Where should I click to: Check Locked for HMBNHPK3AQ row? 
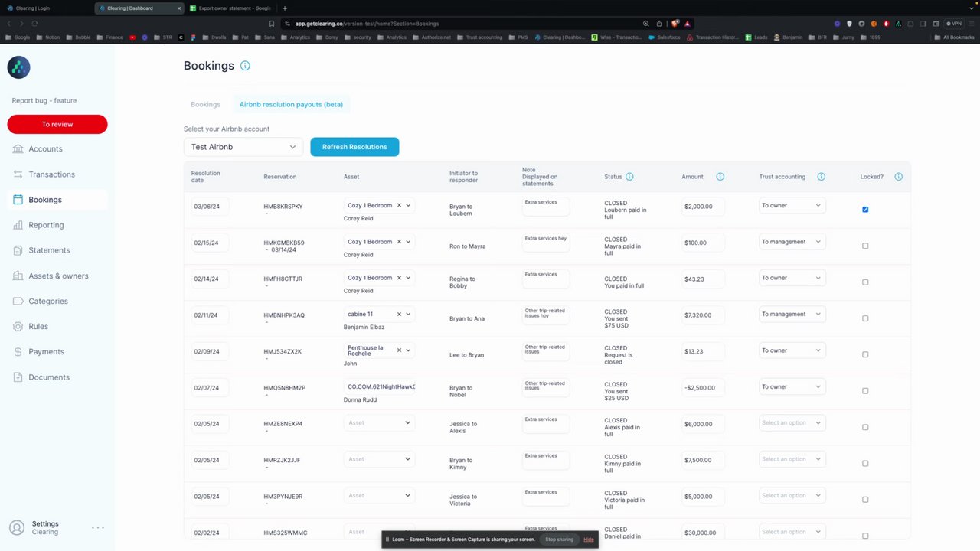click(x=865, y=318)
